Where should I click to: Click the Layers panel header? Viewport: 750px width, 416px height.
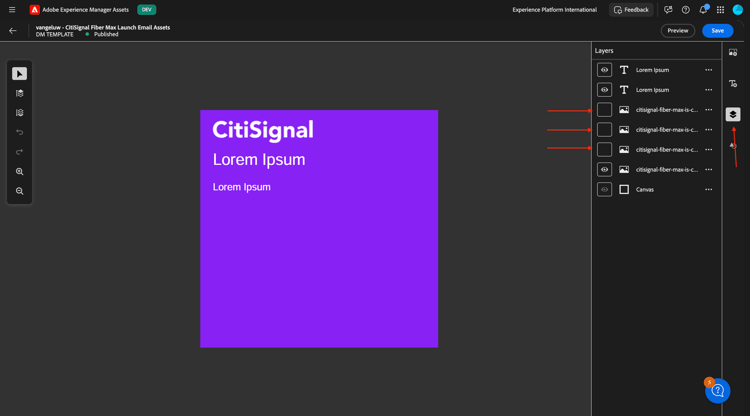tap(604, 51)
